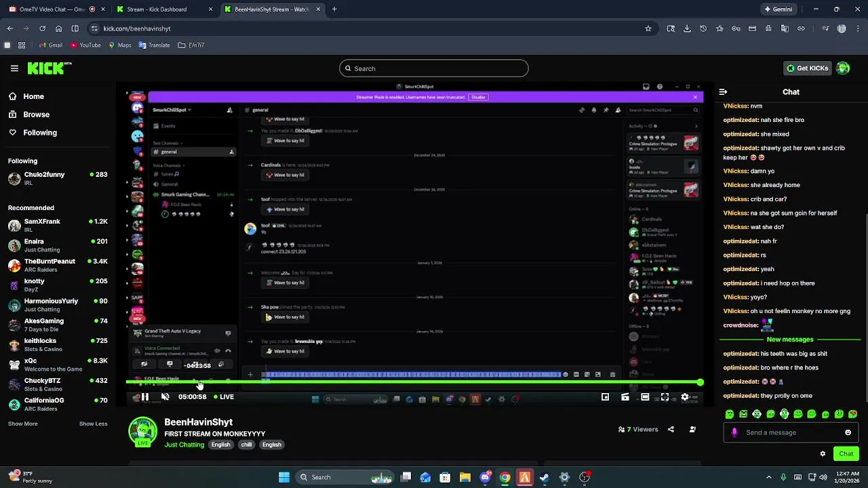Screen dimensions: 868x488
Task: Open the Gemini button in Chrome
Action: click(778, 9)
